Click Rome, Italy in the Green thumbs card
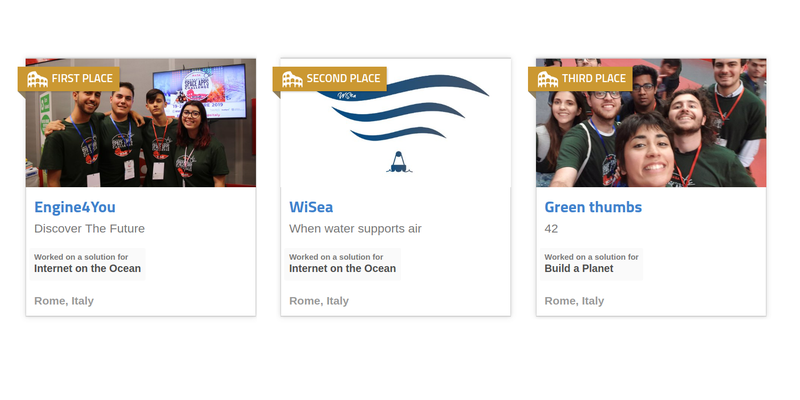Image resolution: width=800 pixels, height=400 pixels. point(574,301)
